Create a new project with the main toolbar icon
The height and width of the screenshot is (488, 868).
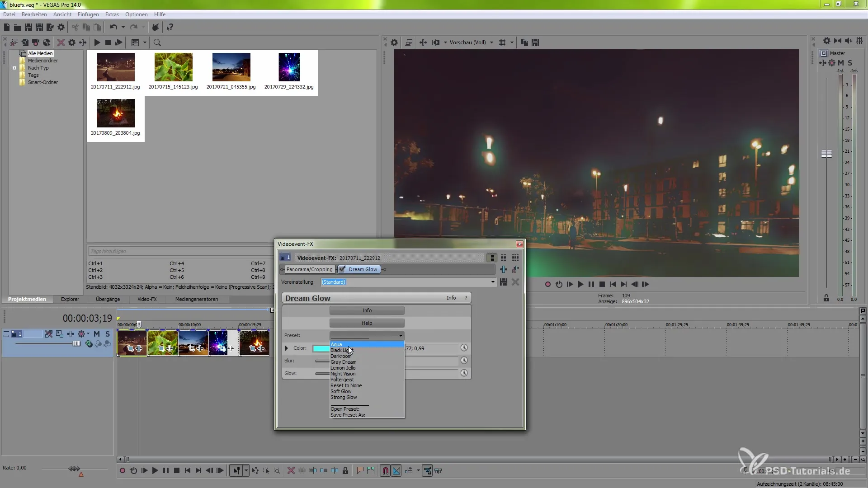pos(7,28)
